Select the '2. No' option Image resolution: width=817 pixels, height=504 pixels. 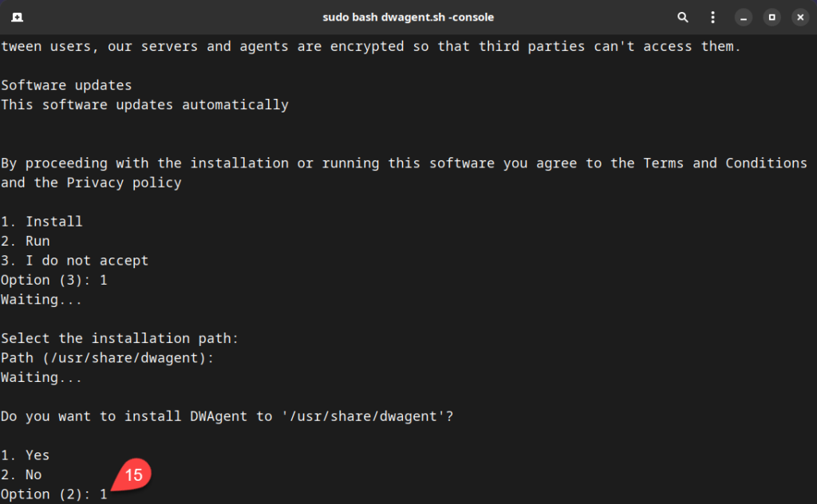pyautogui.click(x=22, y=474)
